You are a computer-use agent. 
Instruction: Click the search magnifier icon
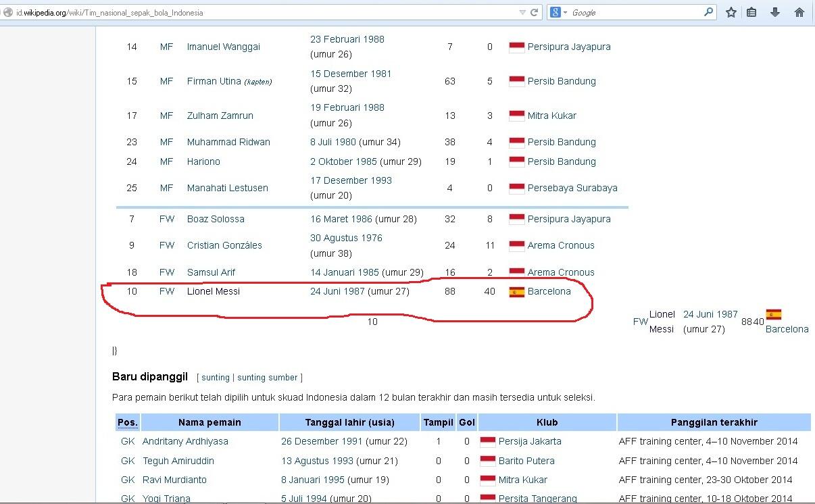click(x=708, y=11)
